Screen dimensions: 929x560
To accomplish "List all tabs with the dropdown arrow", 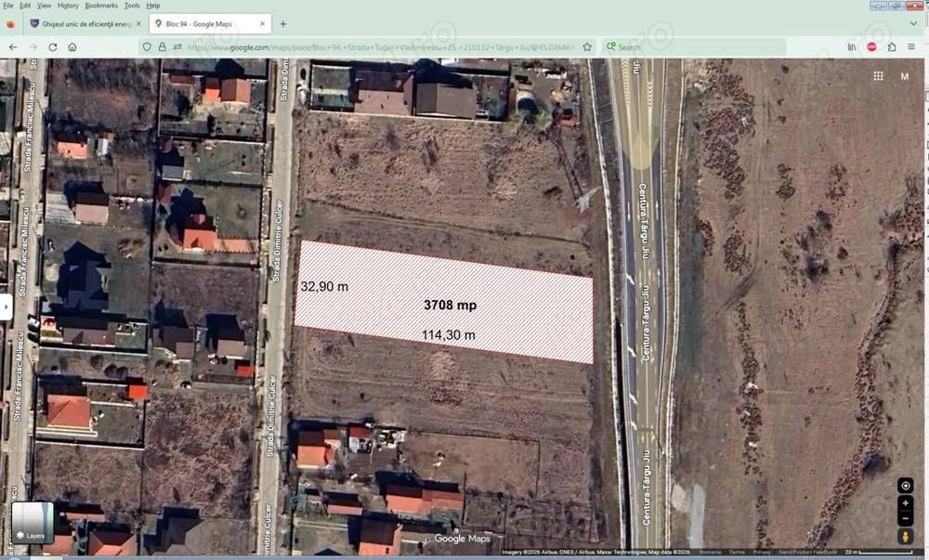I will [x=913, y=23].
